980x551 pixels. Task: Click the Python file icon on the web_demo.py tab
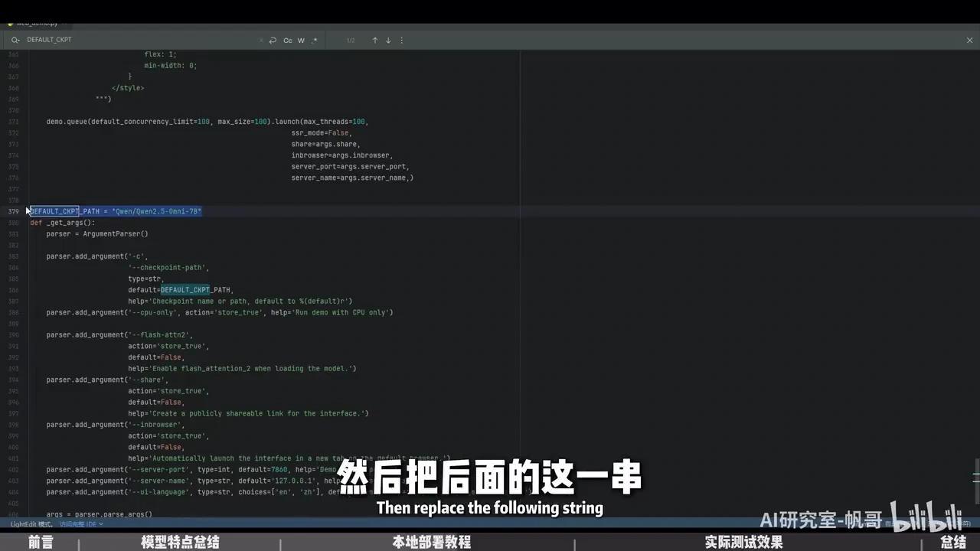click(x=9, y=23)
